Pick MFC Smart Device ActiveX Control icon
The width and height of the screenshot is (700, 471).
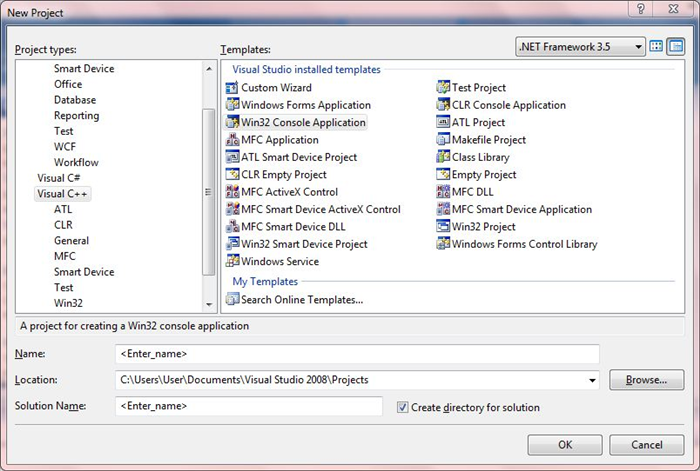pyautogui.click(x=232, y=209)
